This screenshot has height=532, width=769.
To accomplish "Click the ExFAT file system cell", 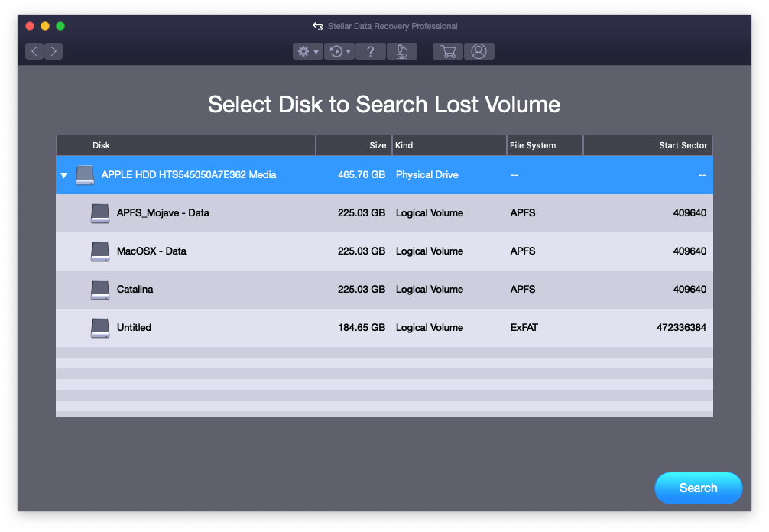I will [x=524, y=328].
